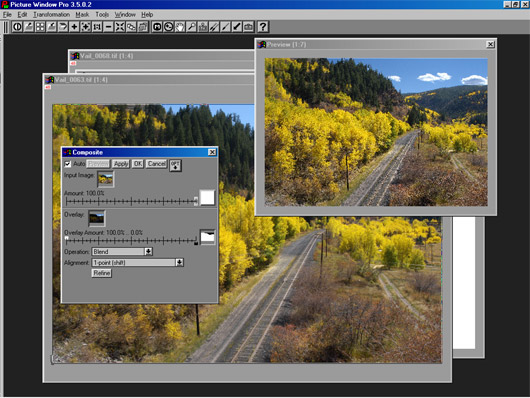Select the hand scroll tool icon

[x=180, y=27]
